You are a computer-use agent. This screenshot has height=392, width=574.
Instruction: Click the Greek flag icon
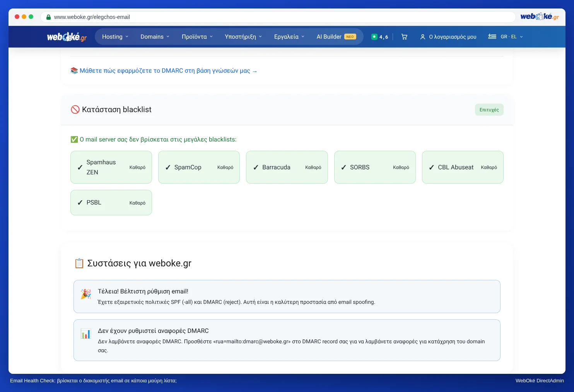click(x=492, y=36)
